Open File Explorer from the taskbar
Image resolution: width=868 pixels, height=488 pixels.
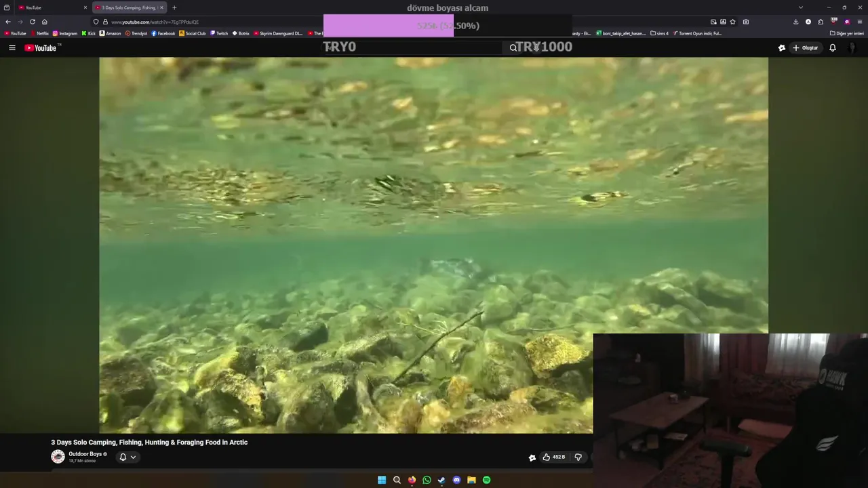471,480
